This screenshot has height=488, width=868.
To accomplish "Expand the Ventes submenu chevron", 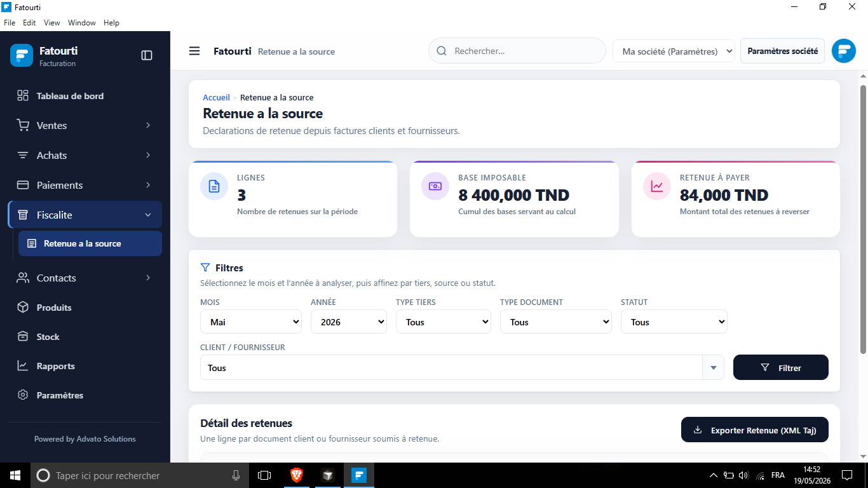I will [148, 125].
